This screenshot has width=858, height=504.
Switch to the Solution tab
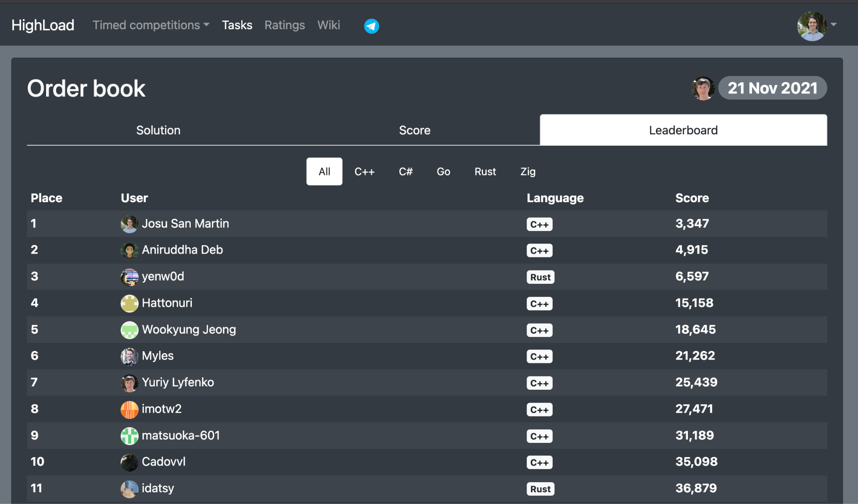(x=158, y=130)
